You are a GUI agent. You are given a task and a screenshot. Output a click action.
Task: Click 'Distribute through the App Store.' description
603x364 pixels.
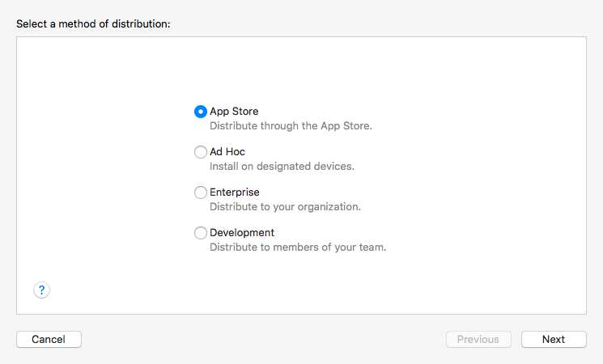(291, 126)
